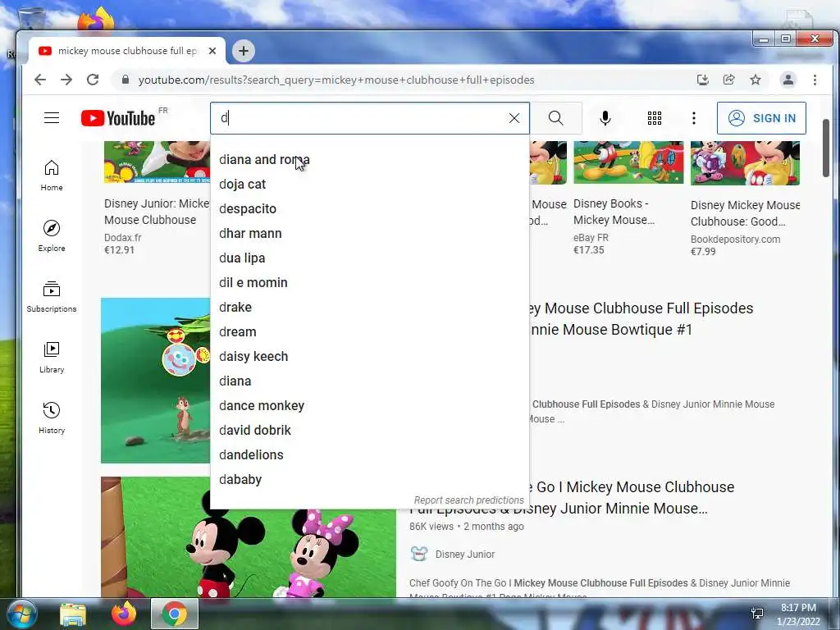Click the install app icon in address bar

pos(702,80)
